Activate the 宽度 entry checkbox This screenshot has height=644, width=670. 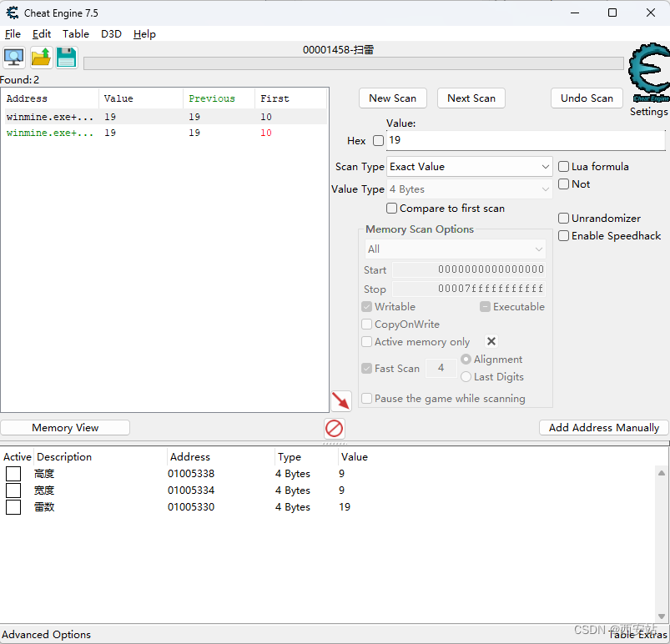(13, 491)
